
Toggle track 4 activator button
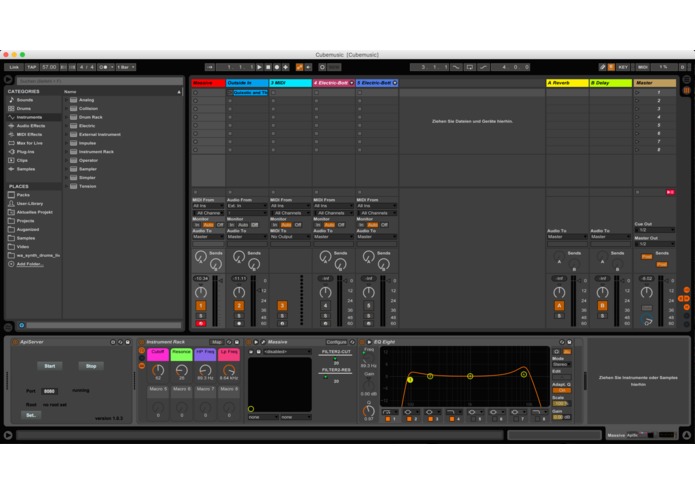click(x=325, y=306)
